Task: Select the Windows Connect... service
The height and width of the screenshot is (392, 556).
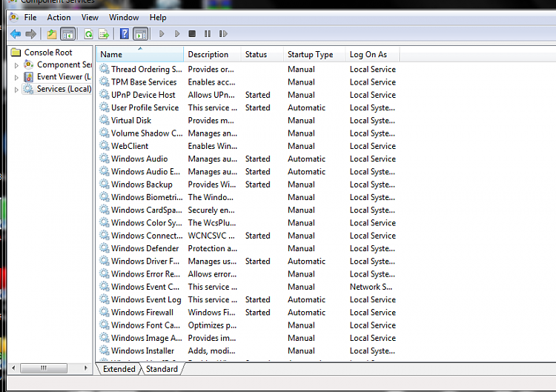Action: click(x=248, y=236)
